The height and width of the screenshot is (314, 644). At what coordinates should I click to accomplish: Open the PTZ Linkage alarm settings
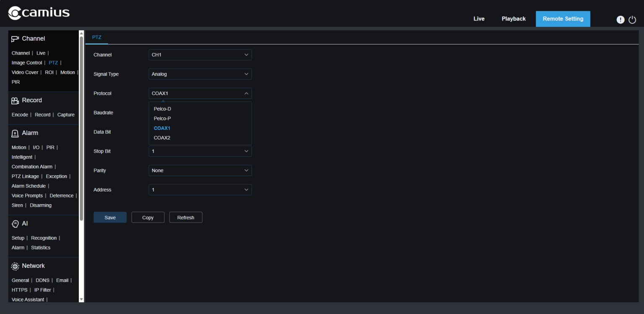(x=25, y=176)
